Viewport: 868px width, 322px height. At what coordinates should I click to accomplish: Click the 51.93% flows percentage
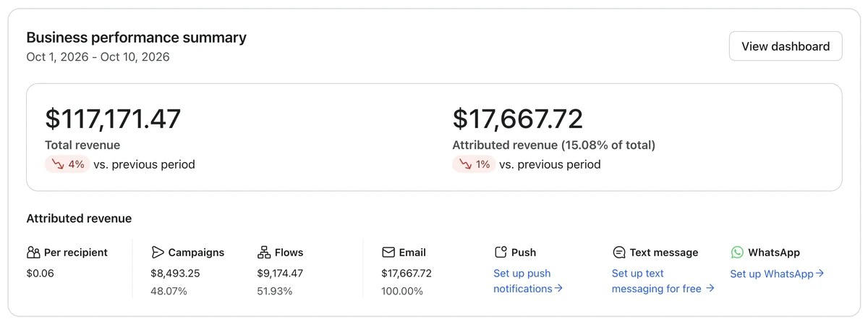pos(275,291)
